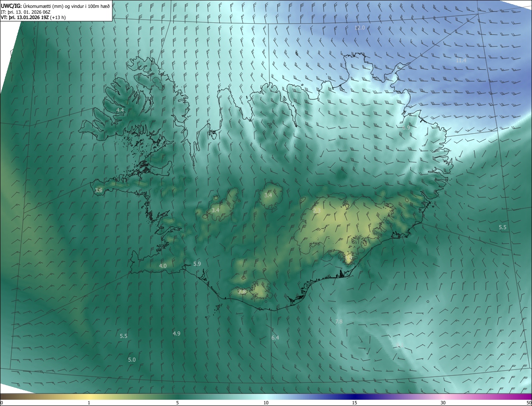The image size is (532, 406).
Task: Click the 4.9 value label
Action: coord(176,333)
